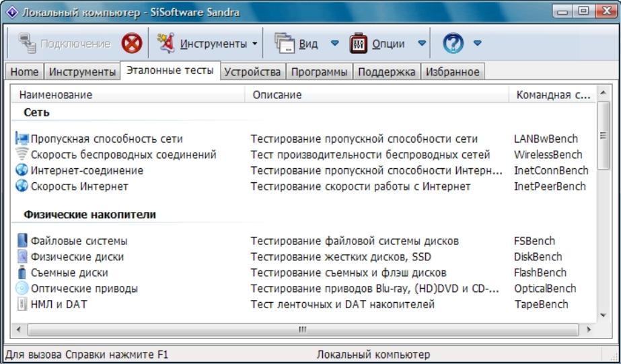Click the OpticalBench command cell
The height and width of the screenshot is (364, 621).
(545, 289)
